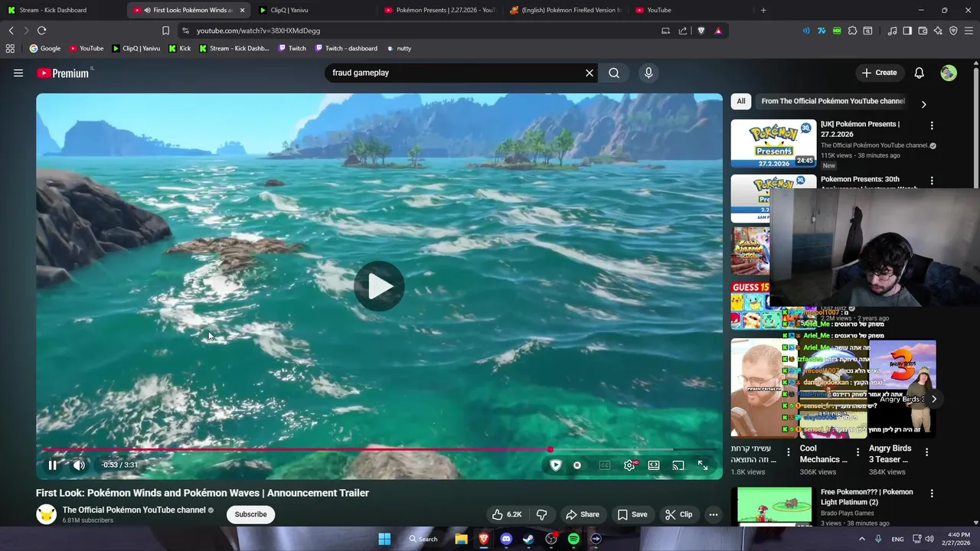Pause the video with the player pause button
Image resolution: width=980 pixels, height=551 pixels.
pyautogui.click(x=52, y=465)
